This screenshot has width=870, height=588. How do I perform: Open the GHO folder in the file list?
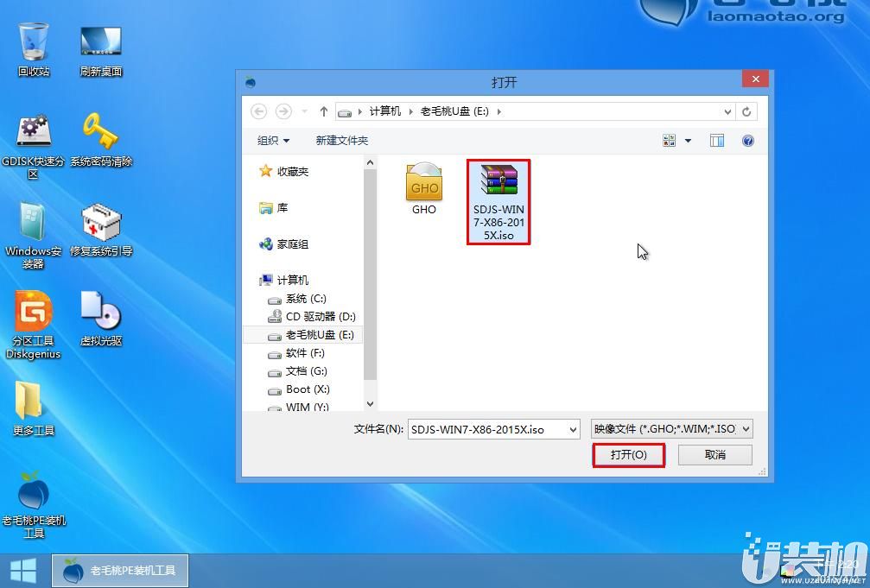coord(423,183)
